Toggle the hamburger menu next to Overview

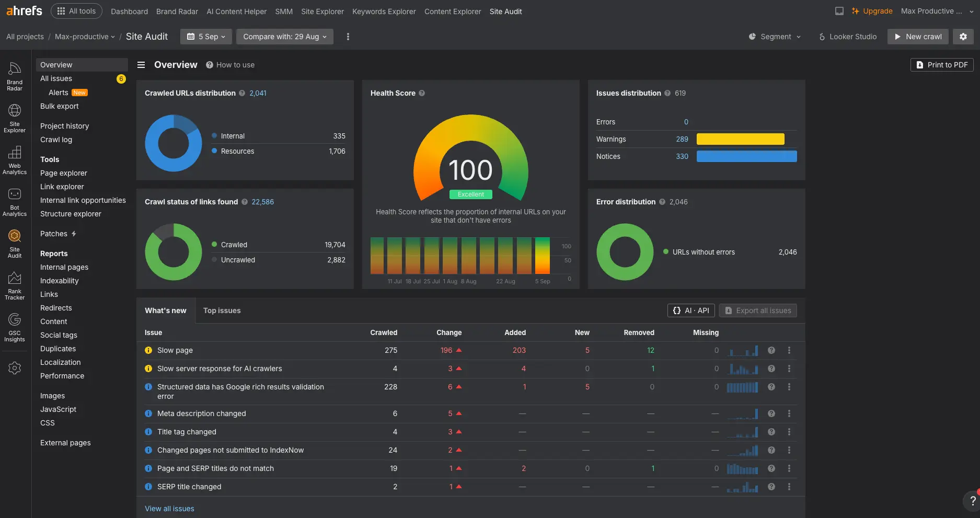pyautogui.click(x=141, y=65)
